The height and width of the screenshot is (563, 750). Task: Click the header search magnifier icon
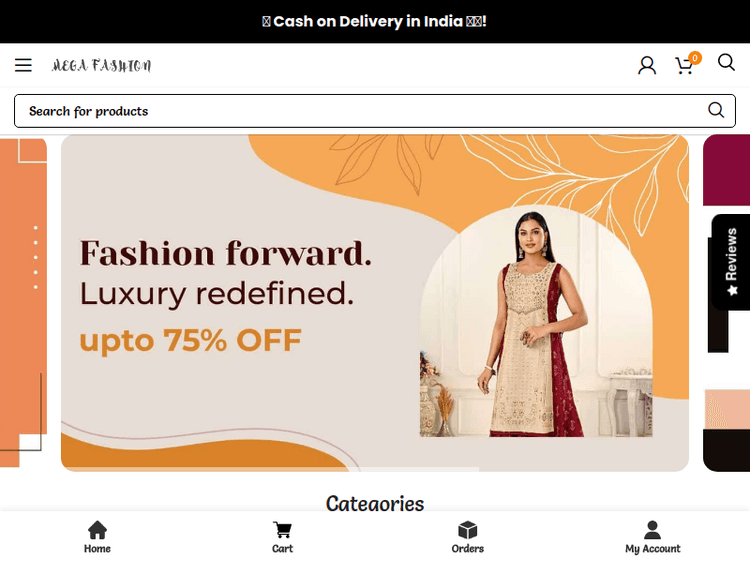726,62
